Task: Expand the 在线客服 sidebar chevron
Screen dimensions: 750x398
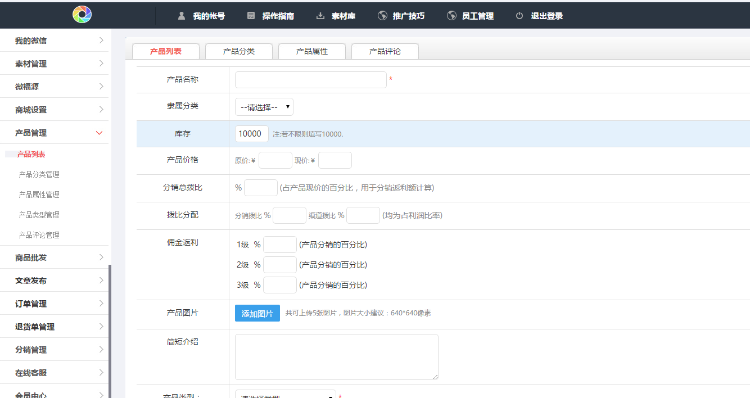Action: coord(101,372)
